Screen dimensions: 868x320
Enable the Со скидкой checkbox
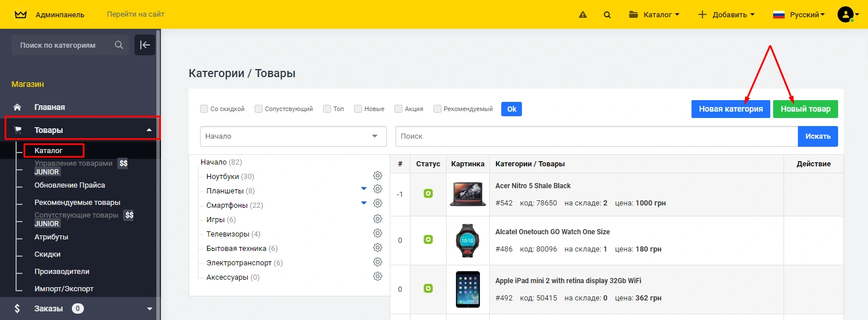coord(204,109)
